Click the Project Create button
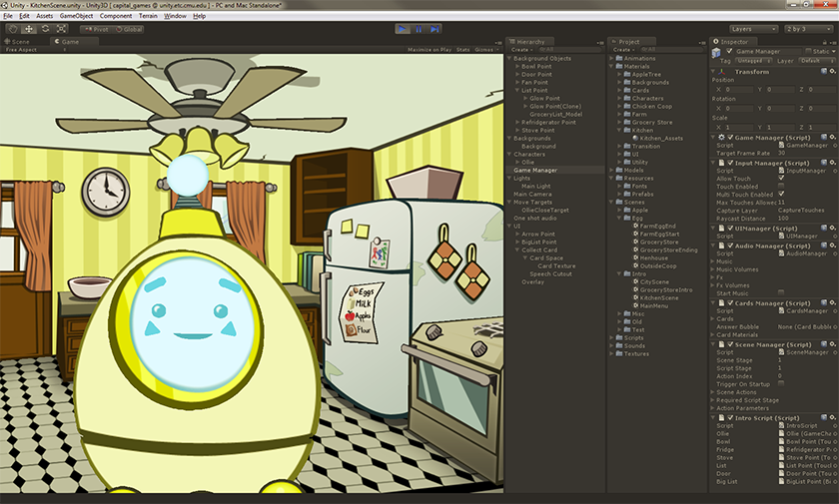Viewport: 839px width, 504px height. 623,50
